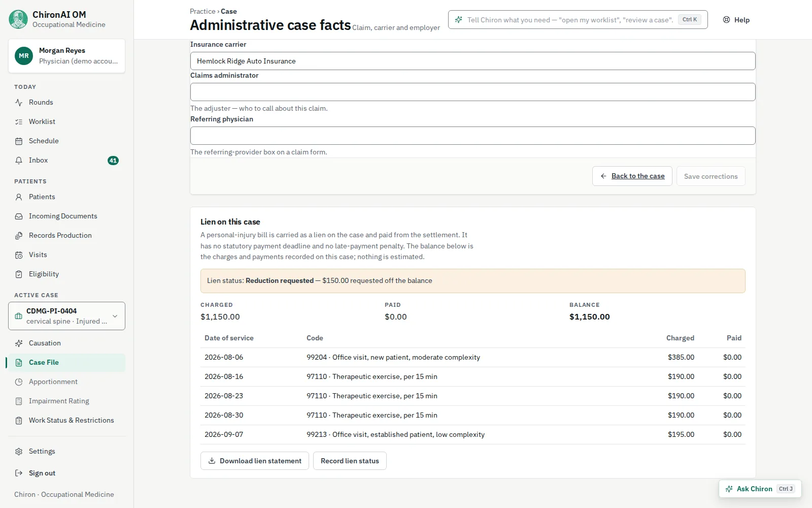Click the $385.00 charged amount

681,358
